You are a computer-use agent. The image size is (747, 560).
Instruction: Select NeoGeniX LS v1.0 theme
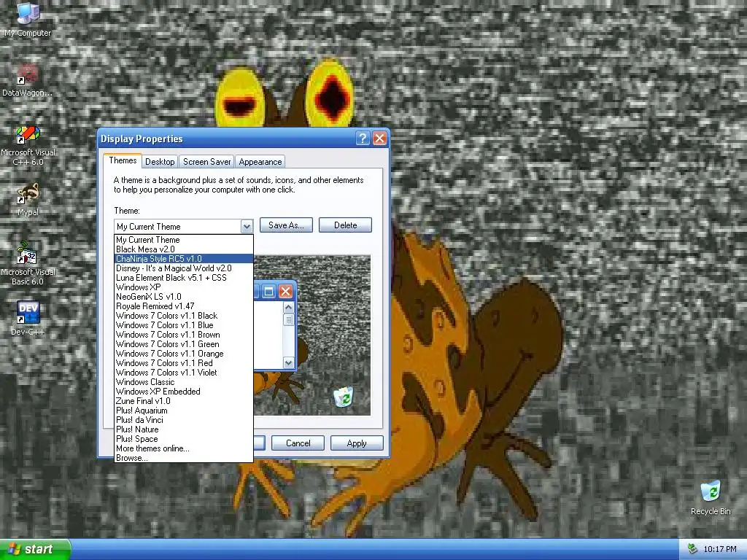[183, 297]
